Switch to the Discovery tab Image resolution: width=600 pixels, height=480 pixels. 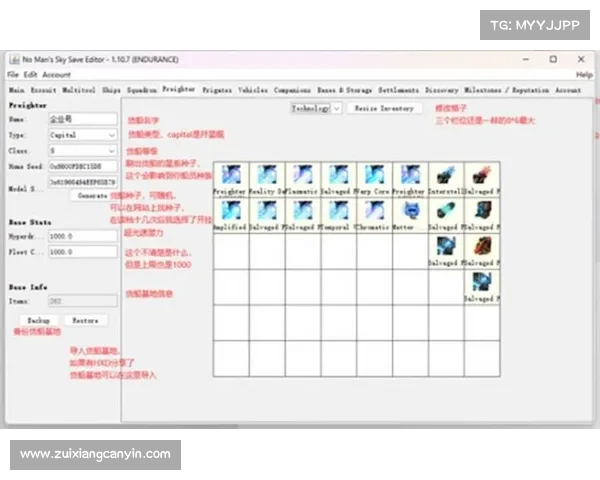(442, 90)
